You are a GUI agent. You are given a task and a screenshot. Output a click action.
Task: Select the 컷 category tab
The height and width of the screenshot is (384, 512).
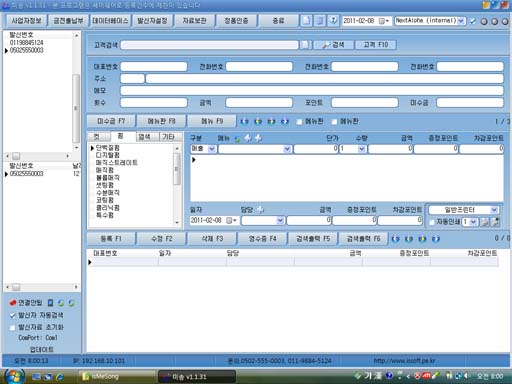97,136
